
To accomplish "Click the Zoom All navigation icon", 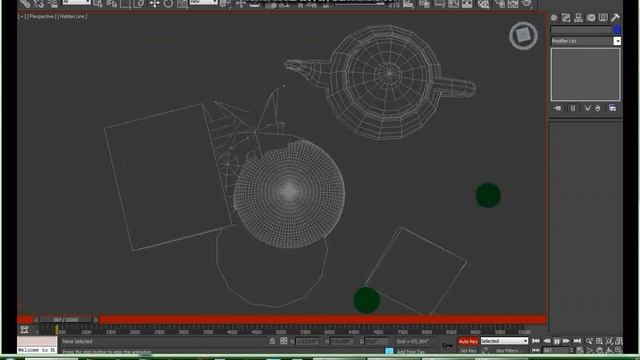I will pyautogui.click(x=599, y=341).
